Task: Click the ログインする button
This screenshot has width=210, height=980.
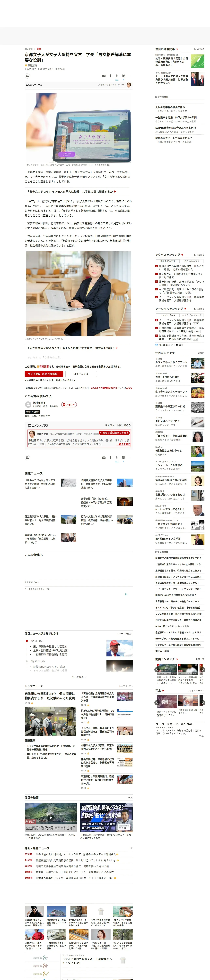Action: pyautogui.click(x=81, y=374)
